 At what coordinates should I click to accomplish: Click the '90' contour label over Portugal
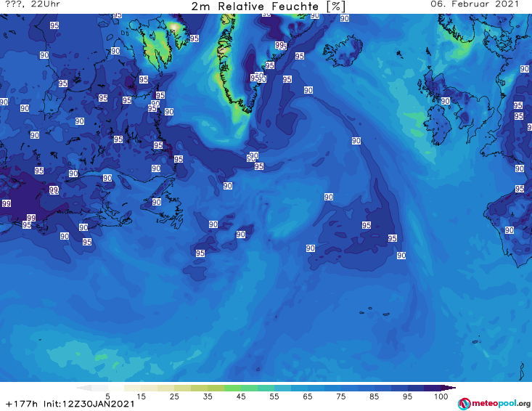tap(510, 230)
